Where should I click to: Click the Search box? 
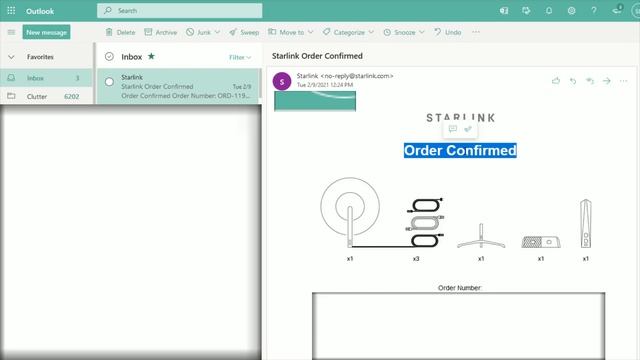coord(180,11)
